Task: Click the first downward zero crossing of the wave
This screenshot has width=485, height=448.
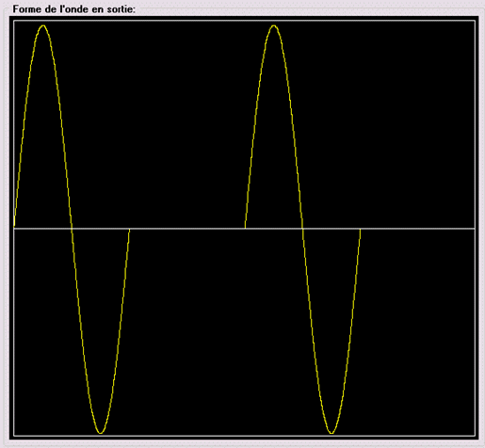Action: click(x=72, y=229)
